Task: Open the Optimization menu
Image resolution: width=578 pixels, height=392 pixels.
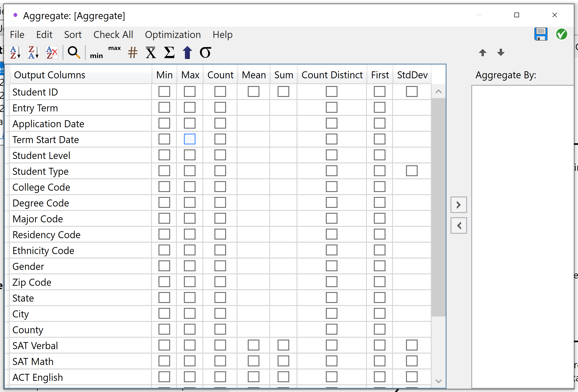Action: point(173,34)
